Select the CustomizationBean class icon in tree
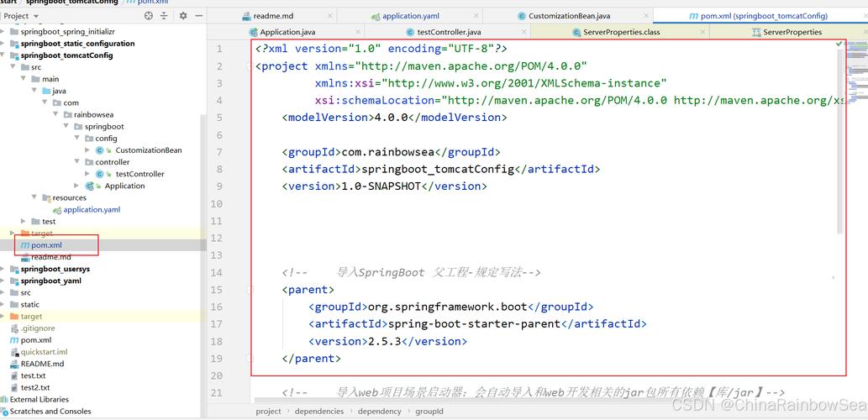Viewport: 868px width, 420px height. tap(100, 150)
